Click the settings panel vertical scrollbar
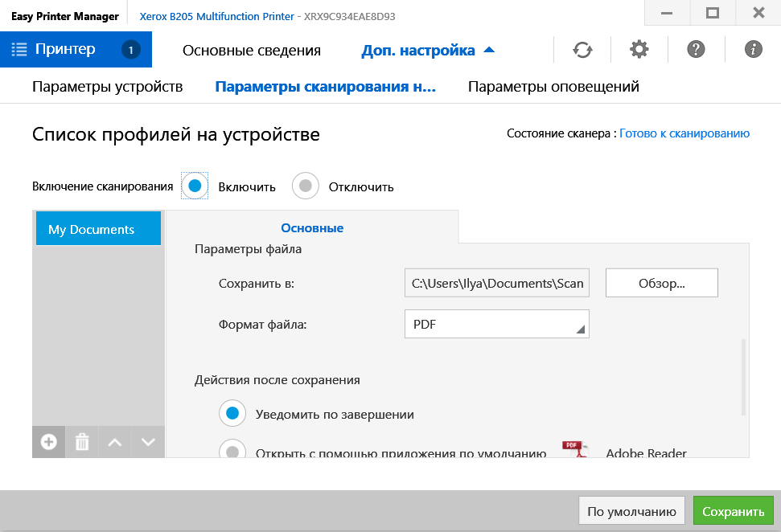Image resolution: width=781 pixels, height=532 pixels. tap(742, 376)
